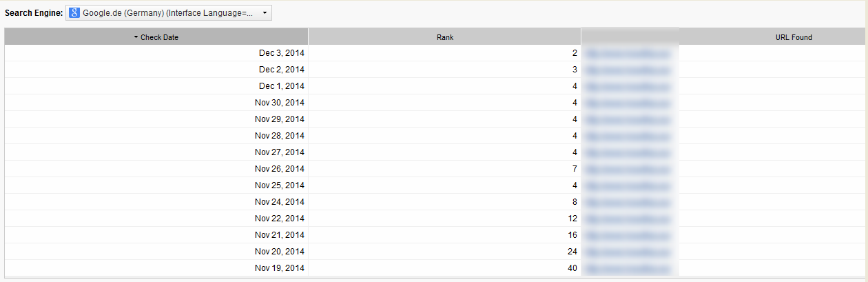Select the Nov 30, 2014 date cell
The height and width of the screenshot is (282, 868).
click(279, 103)
